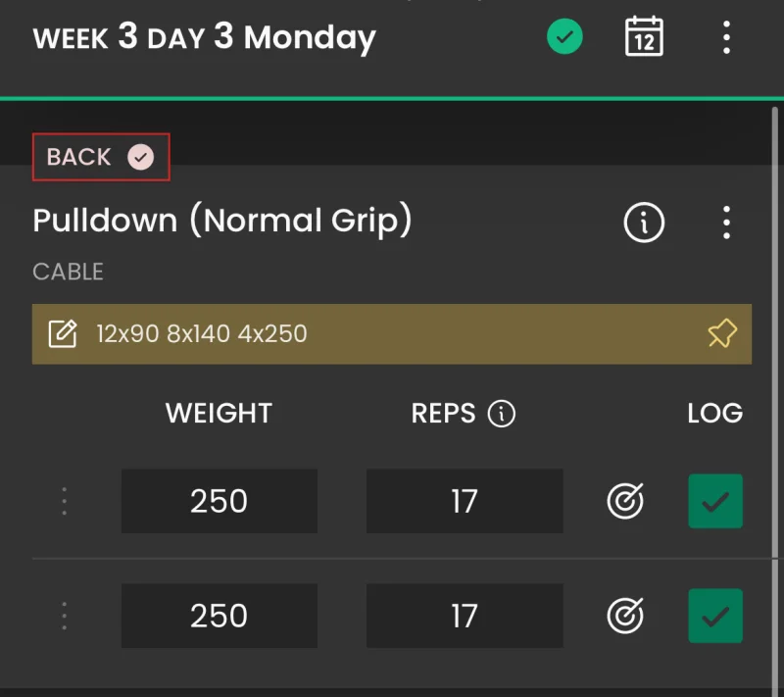Open the calendar icon in header
This screenshot has width=784, height=697.
pyautogui.click(x=644, y=36)
